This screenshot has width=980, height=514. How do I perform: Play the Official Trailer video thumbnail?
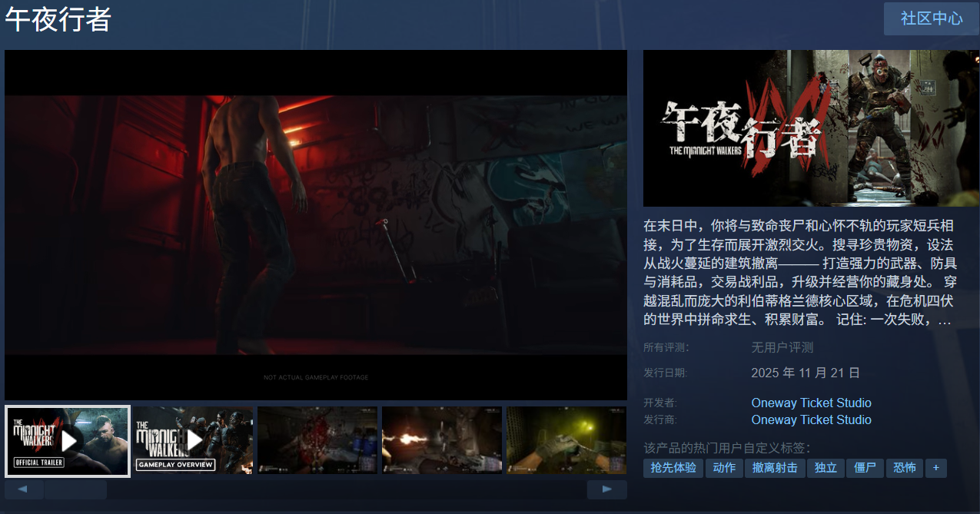tap(68, 441)
